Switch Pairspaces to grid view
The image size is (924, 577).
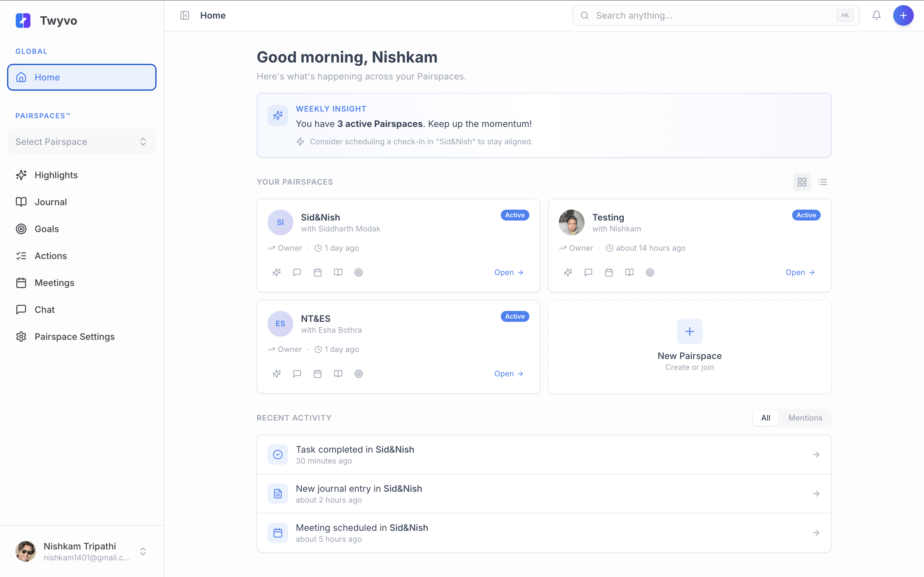(x=802, y=182)
